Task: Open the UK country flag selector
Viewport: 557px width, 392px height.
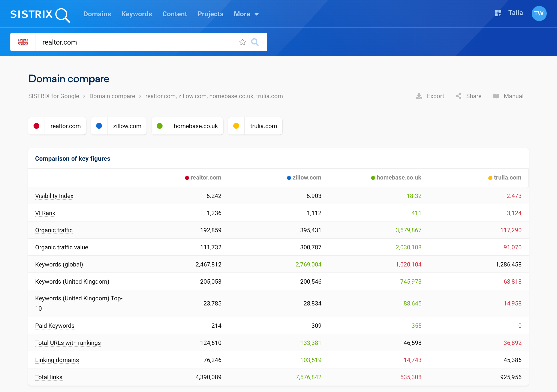Action: tap(23, 42)
